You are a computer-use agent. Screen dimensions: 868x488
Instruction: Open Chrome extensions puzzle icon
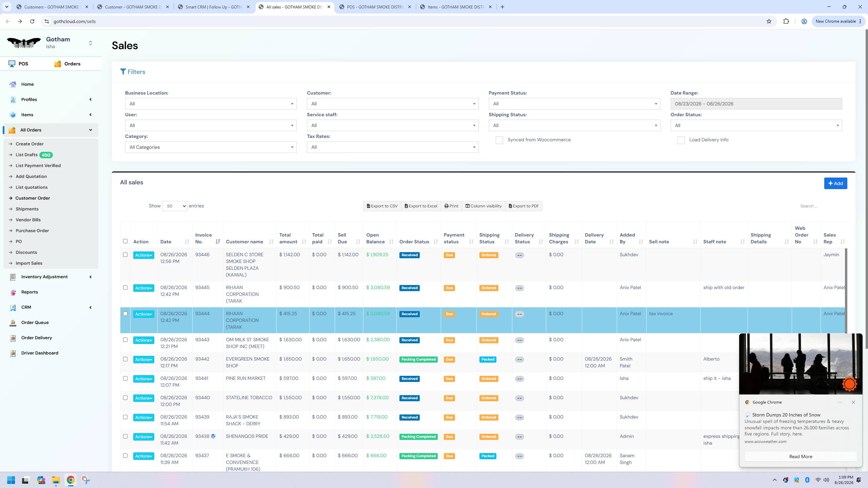[786, 21]
